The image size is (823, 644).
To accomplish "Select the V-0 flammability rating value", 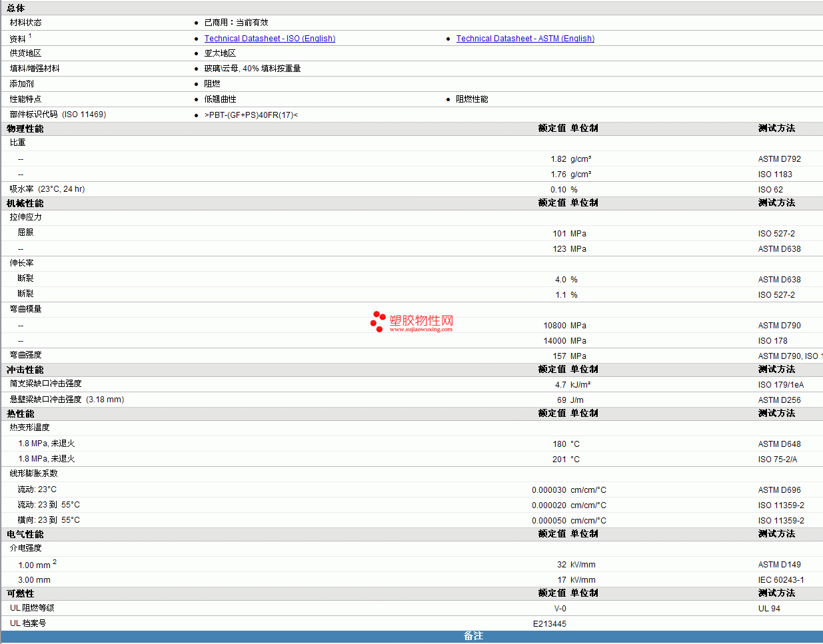I will 560,609.
